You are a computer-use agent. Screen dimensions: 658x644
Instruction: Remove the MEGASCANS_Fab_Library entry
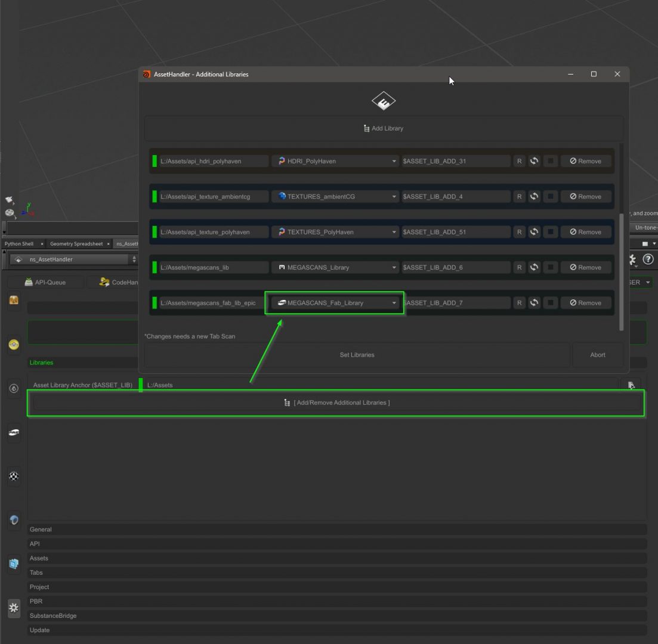click(585, 303)
